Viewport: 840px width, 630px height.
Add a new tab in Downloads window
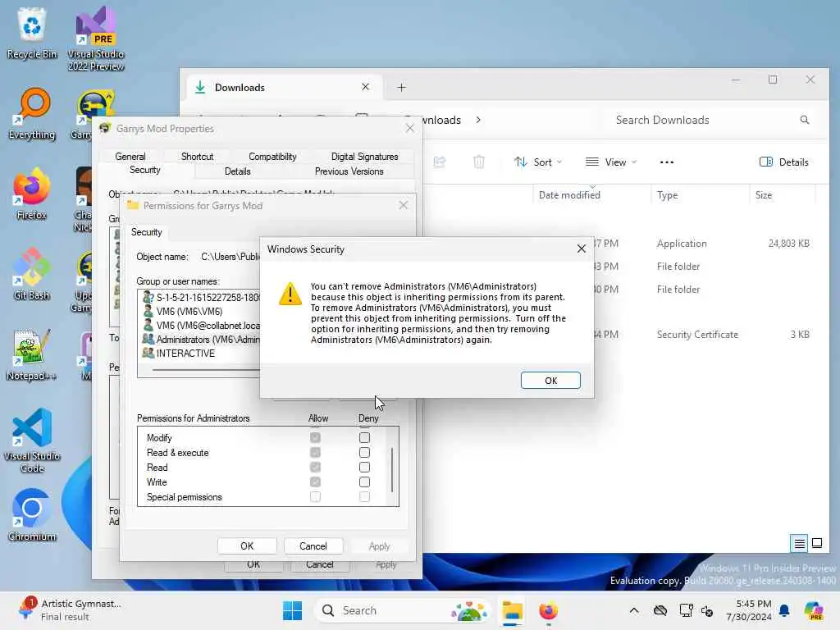[401, 87]
